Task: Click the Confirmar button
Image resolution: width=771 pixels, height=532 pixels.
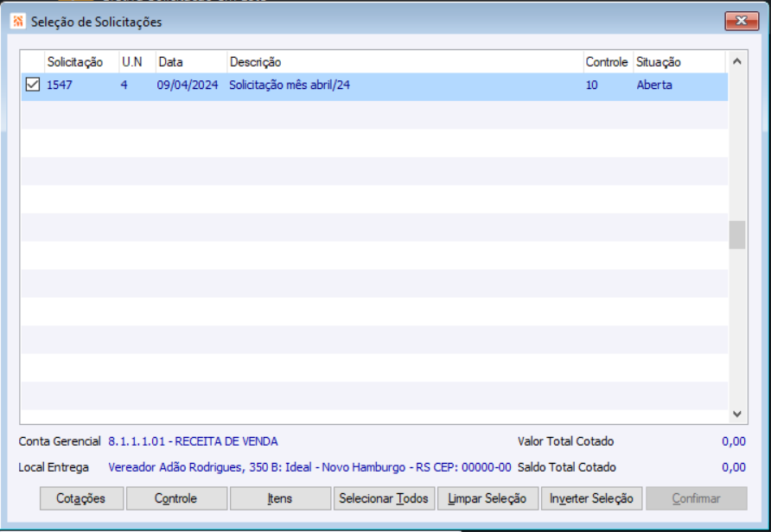Action: [x=697, y=498]
